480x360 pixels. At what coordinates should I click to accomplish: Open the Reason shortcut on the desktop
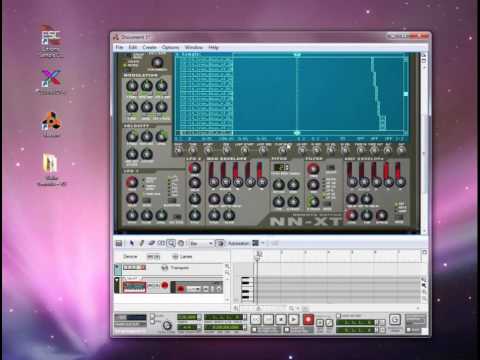(x=51, y=125)
